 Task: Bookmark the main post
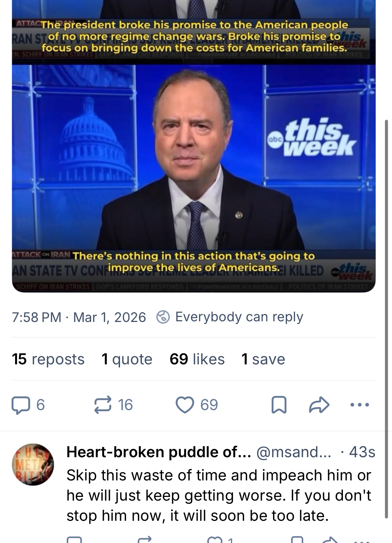[x=279, y=405]
